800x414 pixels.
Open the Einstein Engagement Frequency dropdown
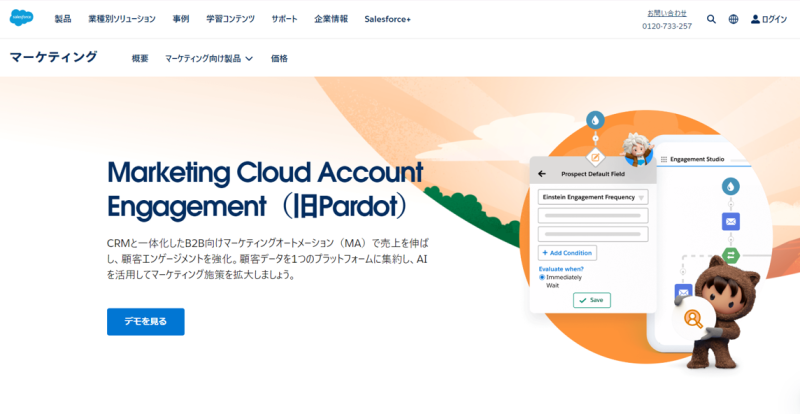(x=593, y=197)
